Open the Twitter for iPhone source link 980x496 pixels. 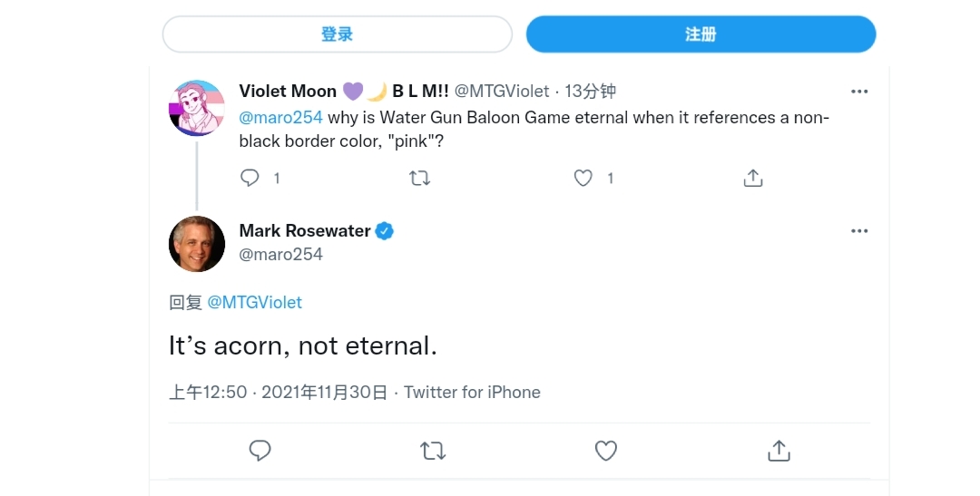tap(472, 393)
